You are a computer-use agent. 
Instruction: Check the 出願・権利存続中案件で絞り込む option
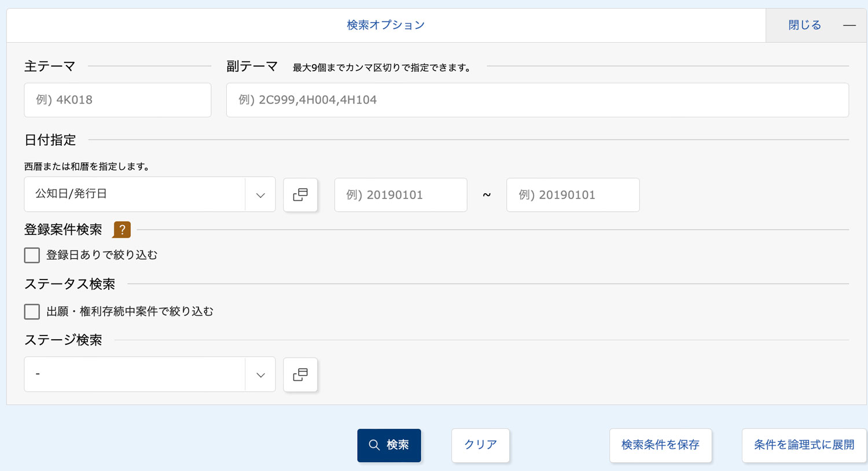pos(32,311)
